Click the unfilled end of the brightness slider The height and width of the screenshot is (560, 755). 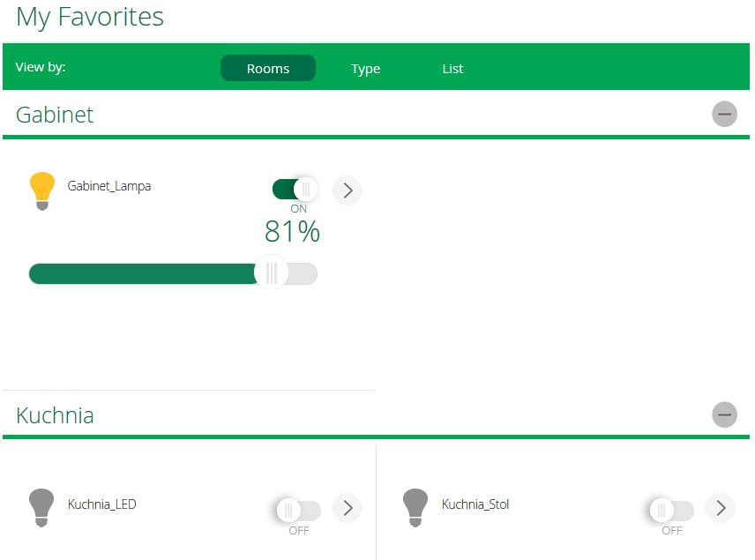pyautogui.click(x=303, y=273)
